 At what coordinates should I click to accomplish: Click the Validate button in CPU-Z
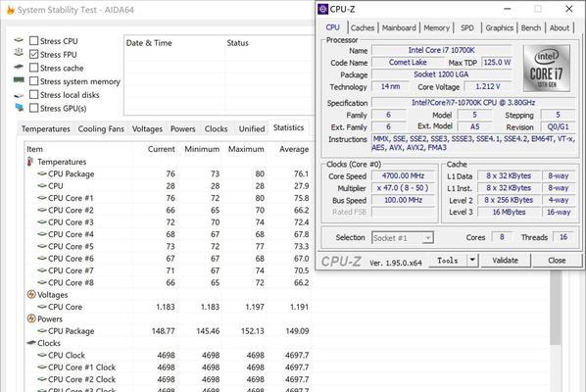point(506,261)
